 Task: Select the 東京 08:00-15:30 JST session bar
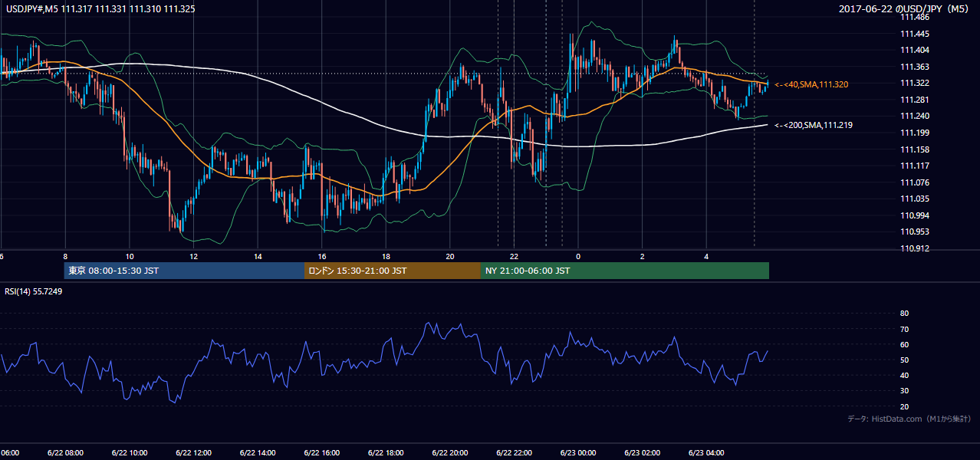(184, 271)
